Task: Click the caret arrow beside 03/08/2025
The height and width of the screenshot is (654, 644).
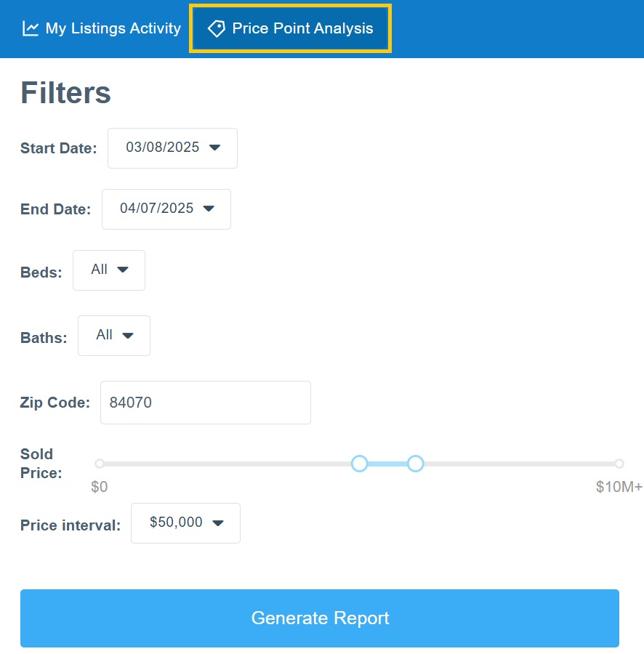Action: (214, 148)
